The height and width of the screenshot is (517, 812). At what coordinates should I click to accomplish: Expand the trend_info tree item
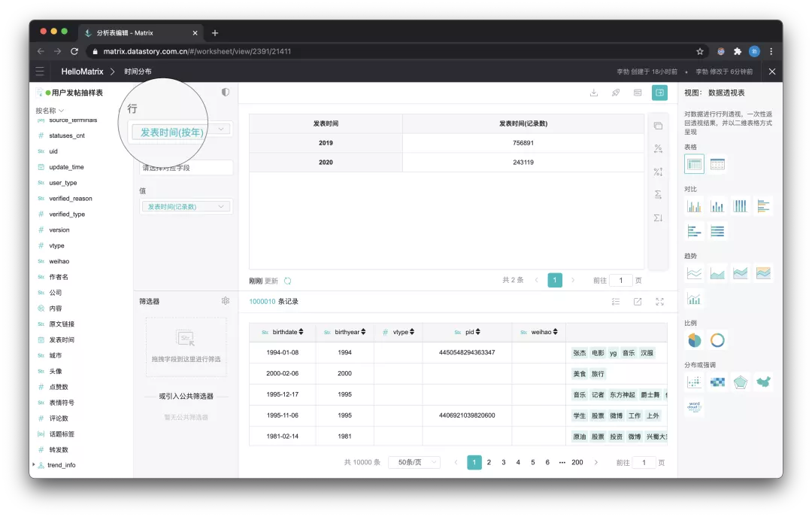(x=34, y=464)
